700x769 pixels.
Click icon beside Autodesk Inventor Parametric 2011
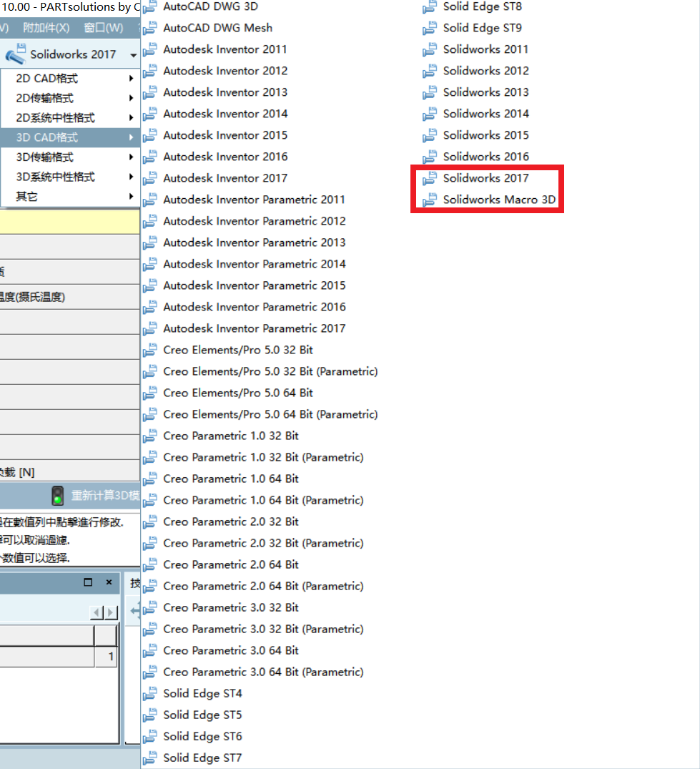150,200
